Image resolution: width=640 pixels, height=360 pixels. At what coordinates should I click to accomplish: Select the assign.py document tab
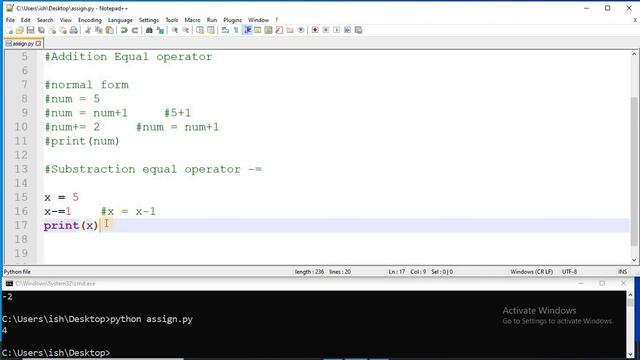pyautogui.click(x=23, y=43)
